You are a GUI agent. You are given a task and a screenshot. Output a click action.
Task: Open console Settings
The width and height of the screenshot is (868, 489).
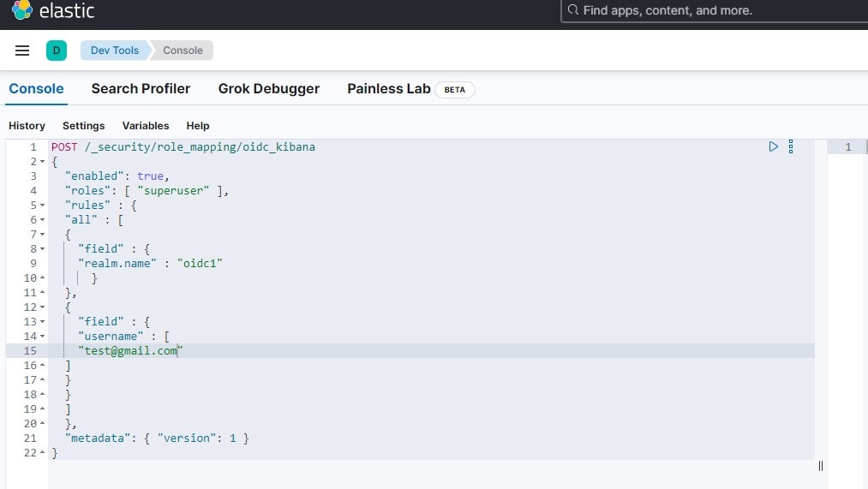pos(84,126)
